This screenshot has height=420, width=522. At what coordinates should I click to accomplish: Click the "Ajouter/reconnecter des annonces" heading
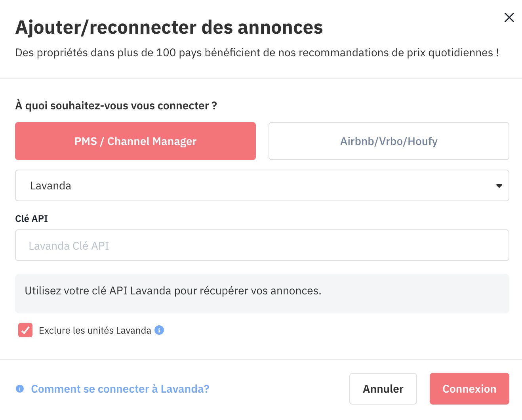tap(169, 27)
